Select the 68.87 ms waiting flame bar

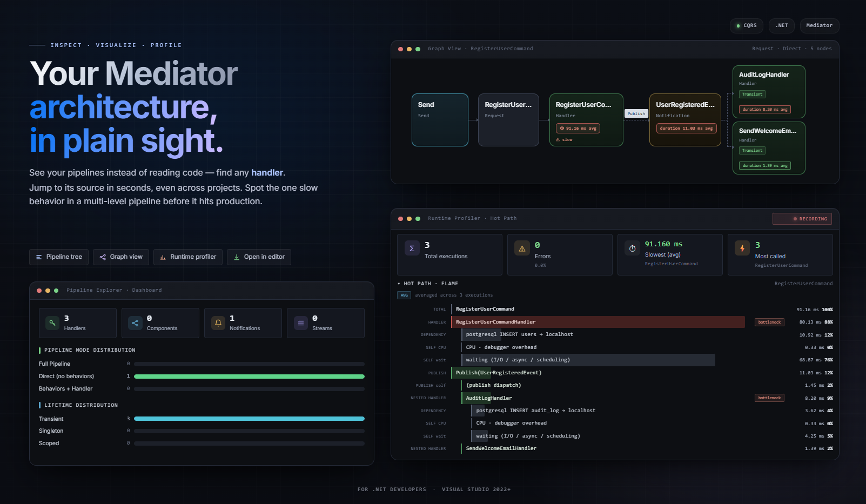(588, 360)
